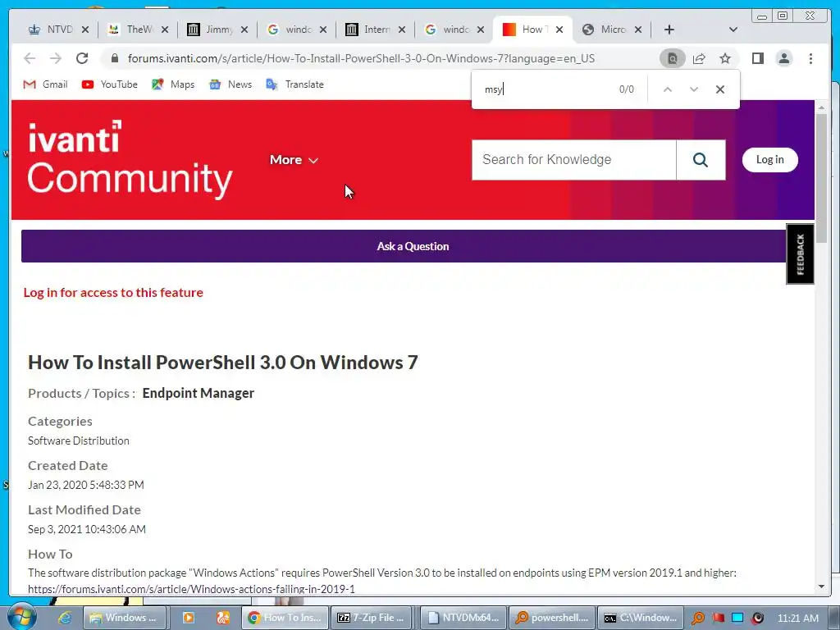
Task: Open the 7-Zip File taskbar item
Action: [x=372, y=618]
